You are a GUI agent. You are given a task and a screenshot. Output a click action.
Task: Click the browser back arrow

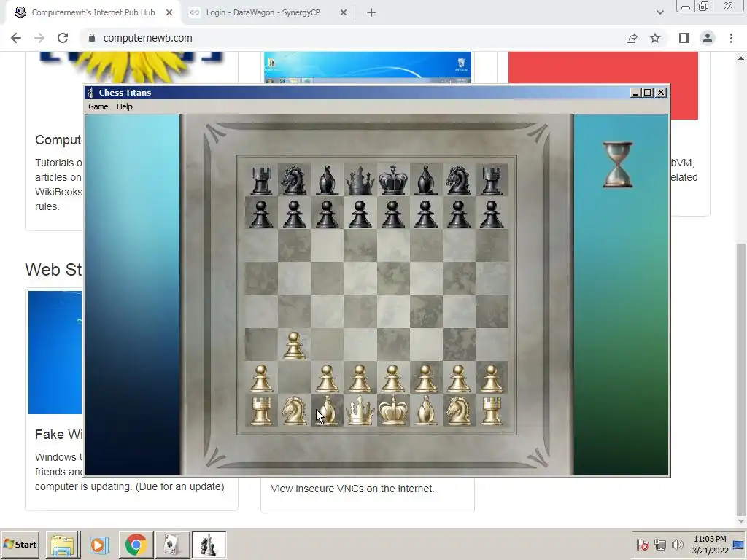click(x=16, y=38)
